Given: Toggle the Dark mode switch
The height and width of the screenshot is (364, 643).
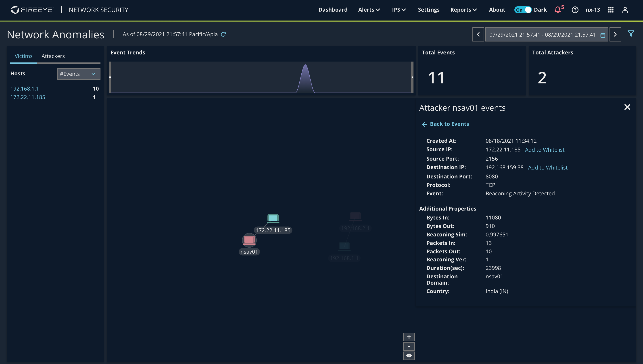Looking at the screenshot, I should pyautogui.click(x=523, y=10).
